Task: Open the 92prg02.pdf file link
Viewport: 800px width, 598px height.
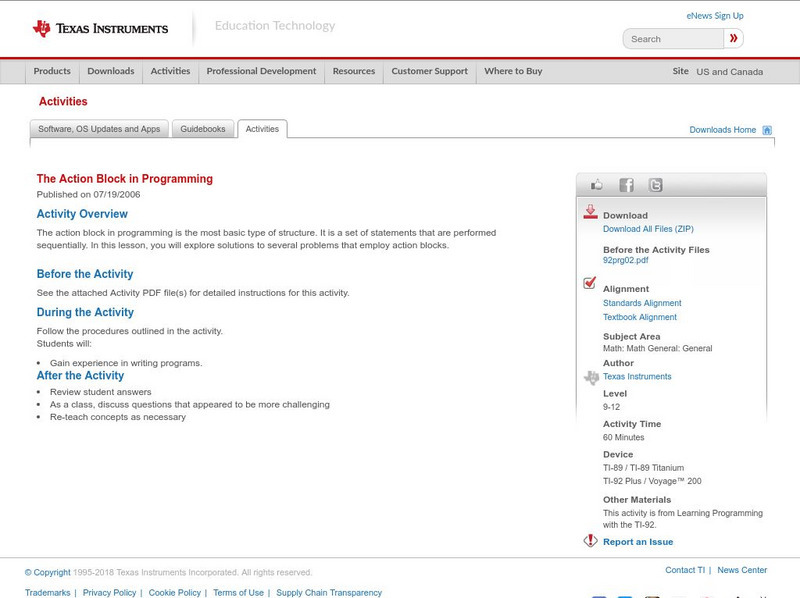Action: (626, 260)
